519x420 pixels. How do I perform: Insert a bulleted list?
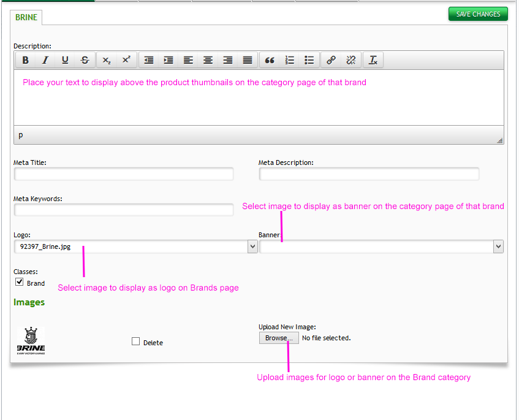(309, 60)
